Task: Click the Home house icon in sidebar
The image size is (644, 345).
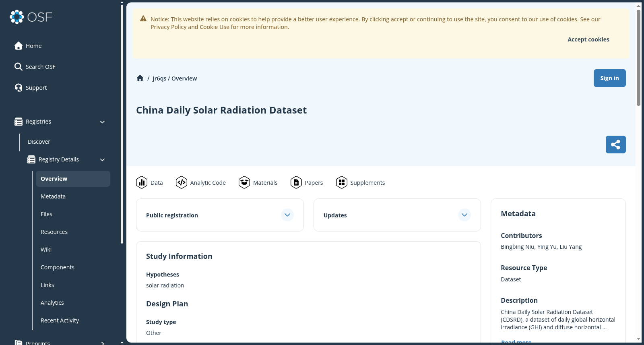Action: click(19, 46)
